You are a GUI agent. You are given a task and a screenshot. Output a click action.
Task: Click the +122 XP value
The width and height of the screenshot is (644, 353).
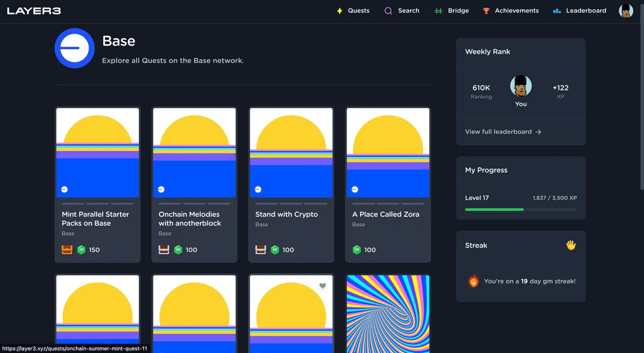click(560, 88)
